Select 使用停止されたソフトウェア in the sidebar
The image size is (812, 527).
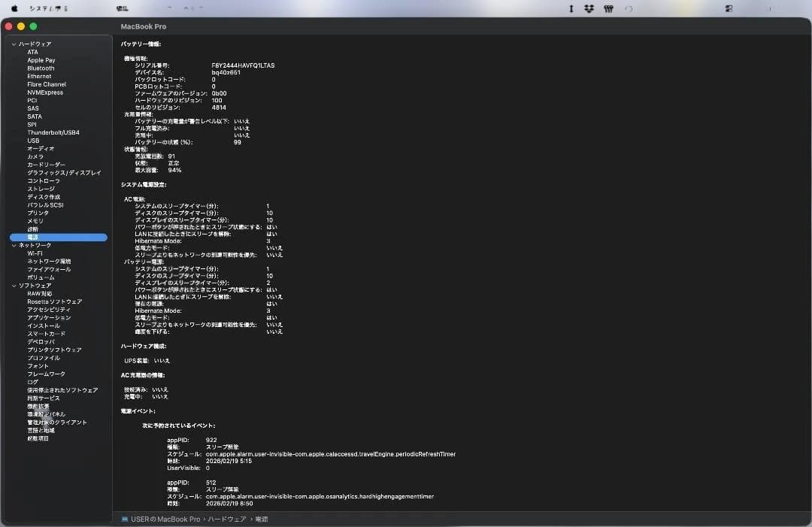(62, 390)
